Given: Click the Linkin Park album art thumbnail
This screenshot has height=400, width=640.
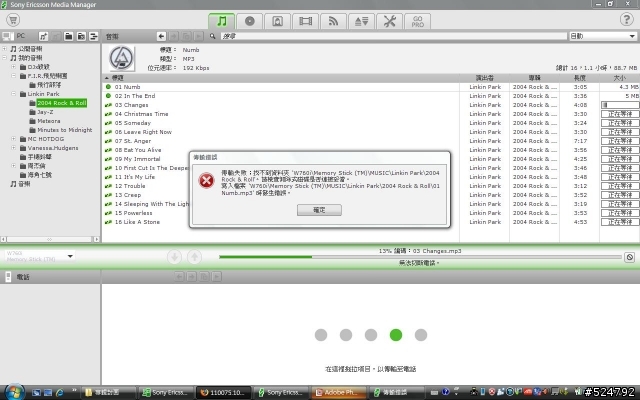Looking at the screenshot, I should (x=122, y=58).
